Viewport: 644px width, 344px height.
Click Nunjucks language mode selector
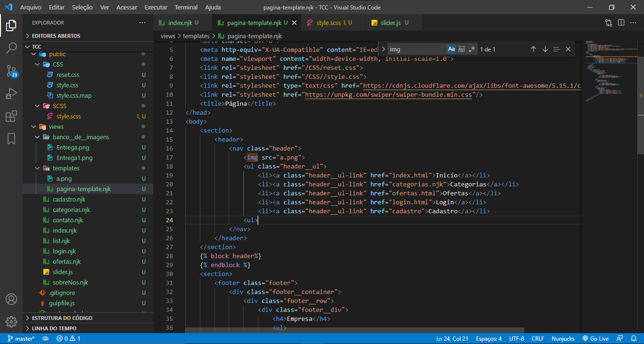[x=563, y=338]
